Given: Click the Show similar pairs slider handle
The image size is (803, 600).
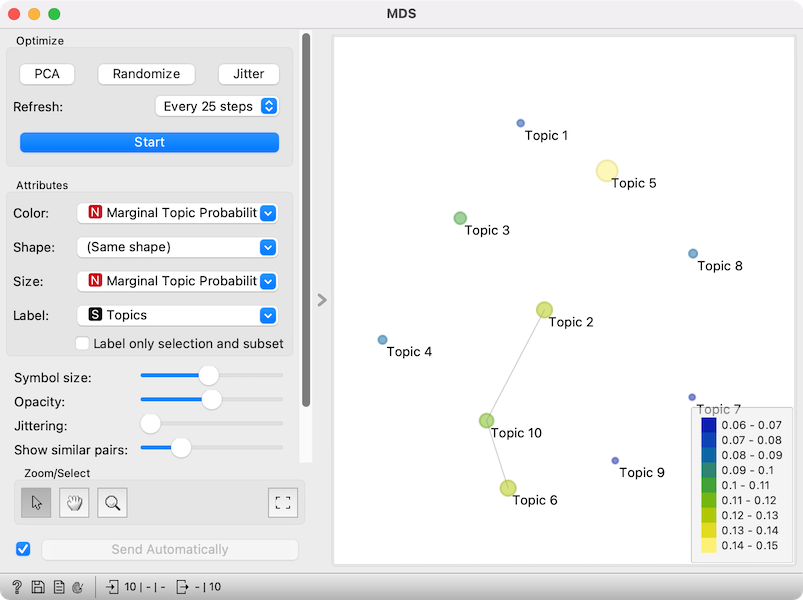Looking at the screenshot, I should pyautogui.click(x=181, y=447).
